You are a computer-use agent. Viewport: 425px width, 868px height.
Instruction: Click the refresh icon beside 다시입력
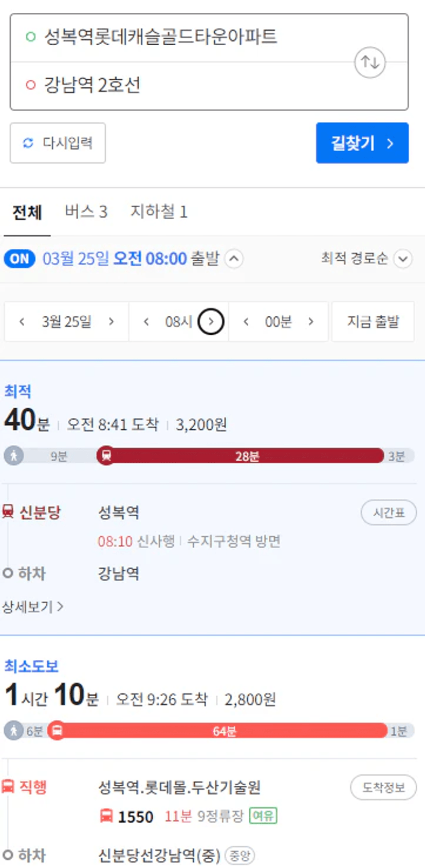coord(28,143)
